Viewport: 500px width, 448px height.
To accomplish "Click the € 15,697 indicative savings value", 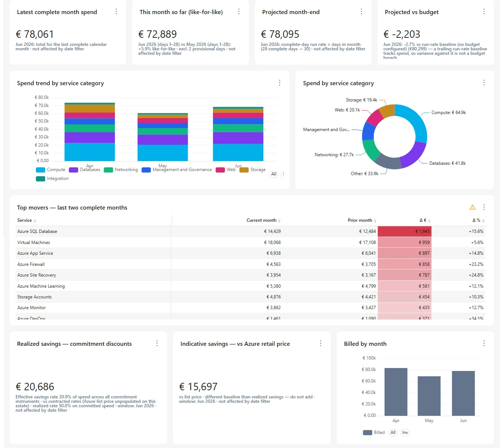I will [x=198, y=387].
